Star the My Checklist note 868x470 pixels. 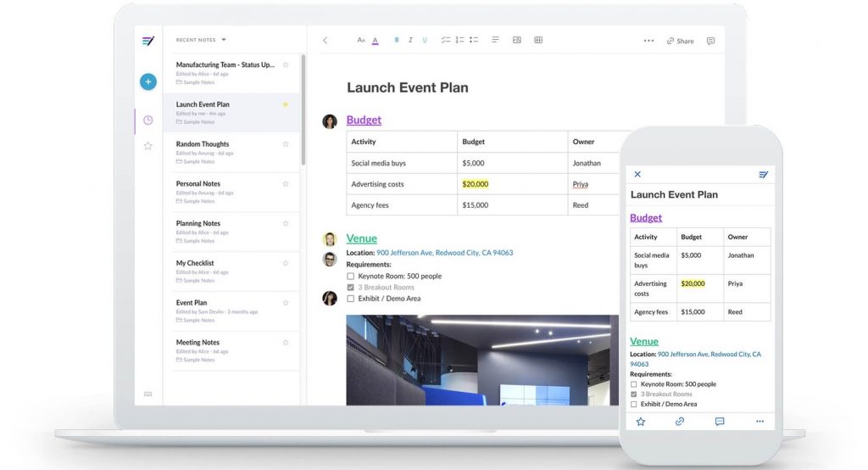pos(286,263)
